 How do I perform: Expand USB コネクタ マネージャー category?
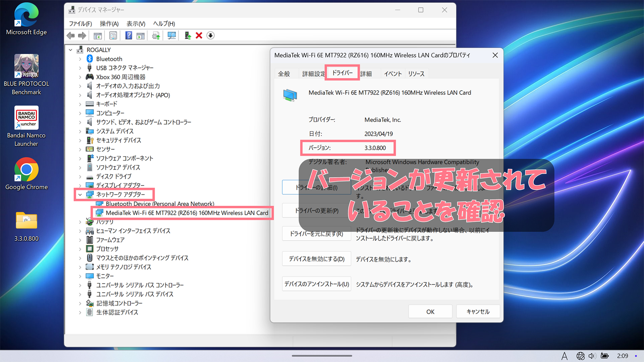(x=80, y=68)
